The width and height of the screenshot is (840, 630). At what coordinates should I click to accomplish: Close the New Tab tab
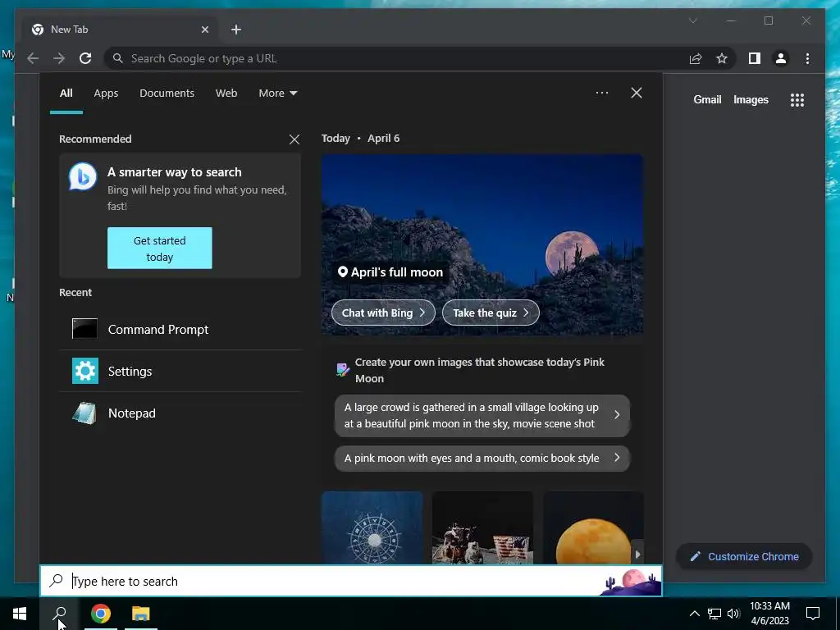pos(204,30)
